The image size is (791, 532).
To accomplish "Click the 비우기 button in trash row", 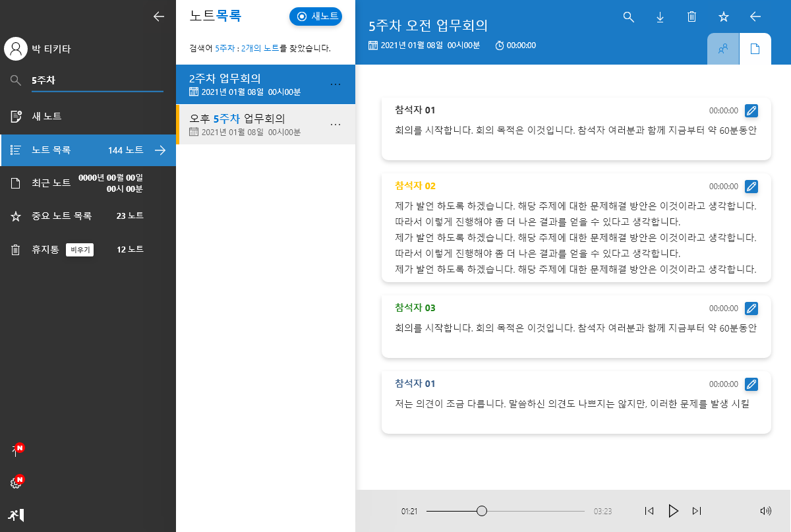I will (x=80, y=250).
